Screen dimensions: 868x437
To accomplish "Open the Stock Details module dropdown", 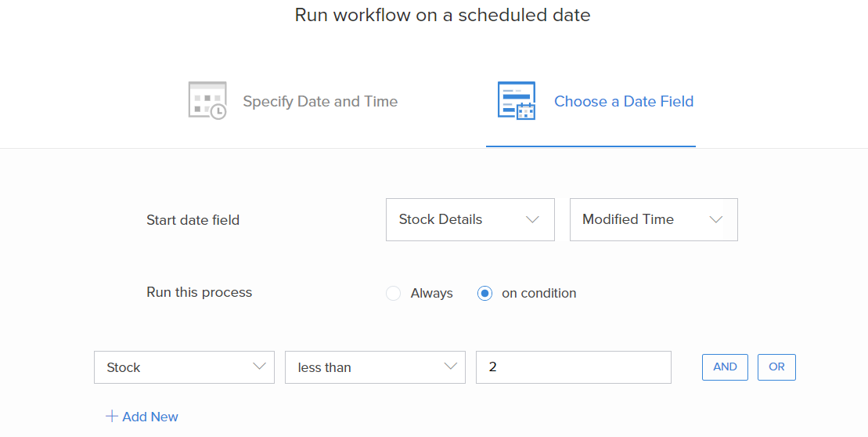I will [470, 220].
